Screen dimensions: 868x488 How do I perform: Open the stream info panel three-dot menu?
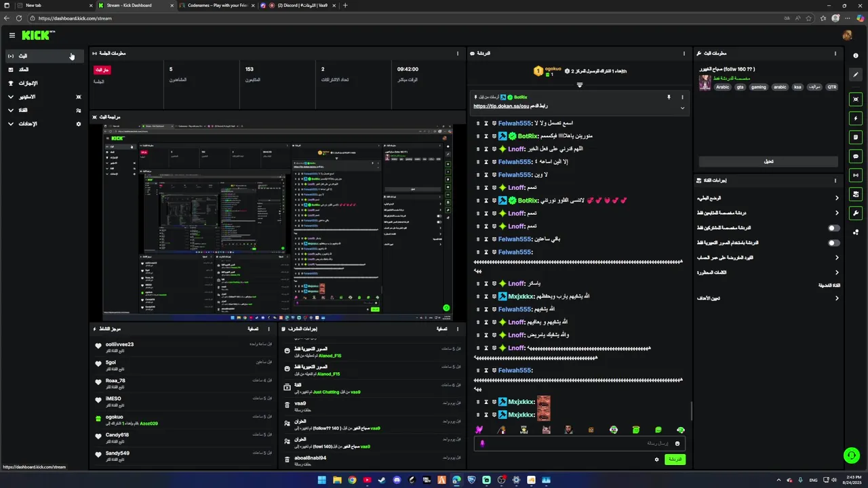(x=835, y=54)
